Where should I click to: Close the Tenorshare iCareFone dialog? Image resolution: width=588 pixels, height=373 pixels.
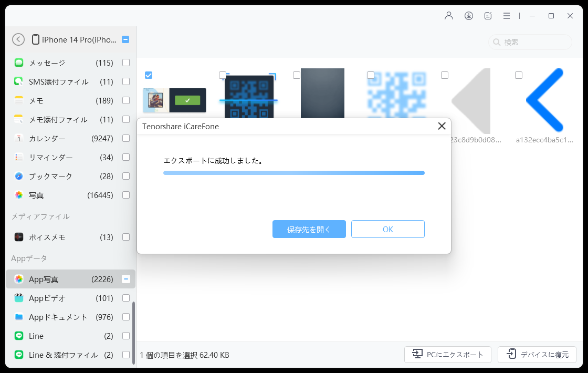pyautogui.click(x=442, y=126)
